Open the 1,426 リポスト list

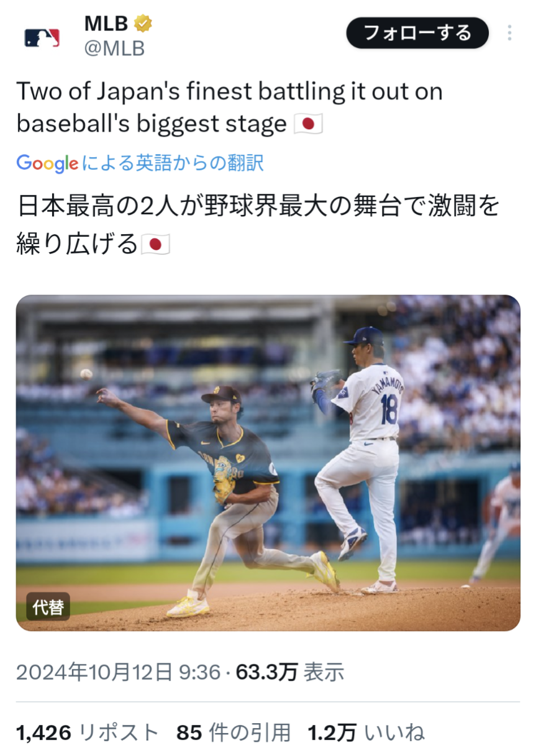tap(88, 733)
